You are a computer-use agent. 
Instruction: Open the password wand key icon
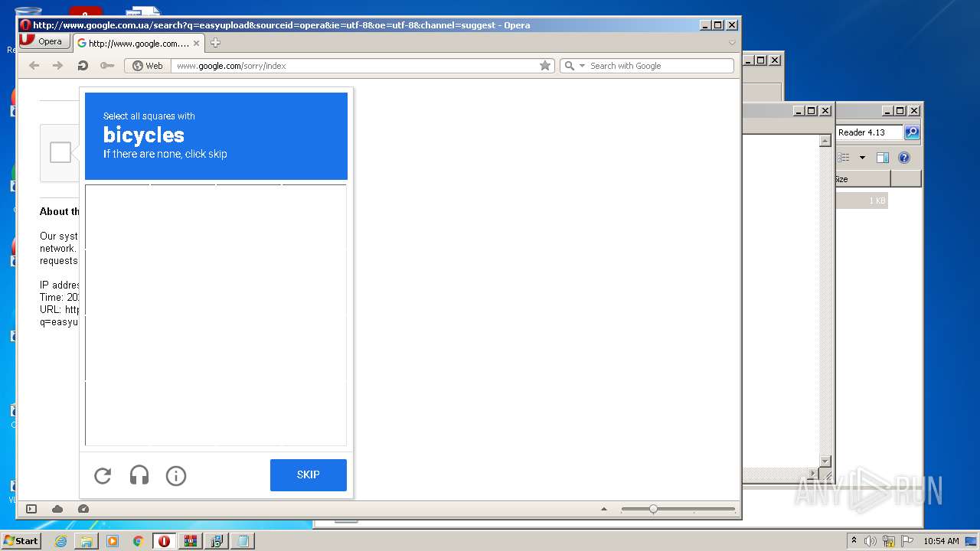pos(107,66)
